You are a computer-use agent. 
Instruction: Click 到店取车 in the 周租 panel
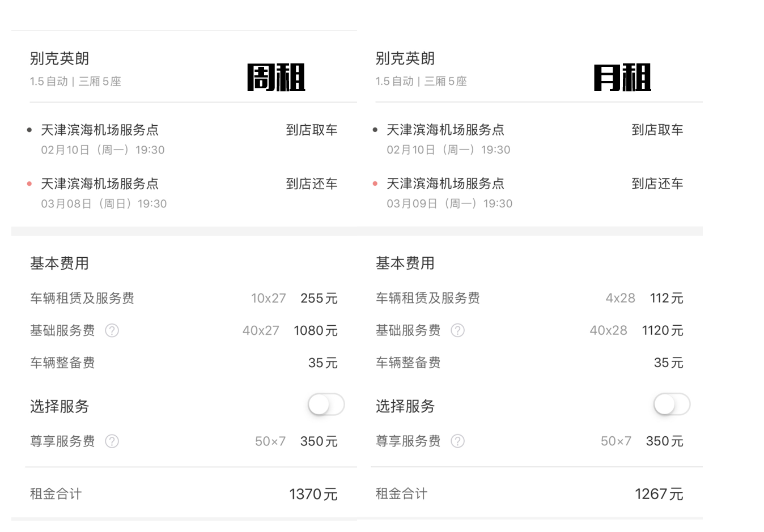click(311, 130)
